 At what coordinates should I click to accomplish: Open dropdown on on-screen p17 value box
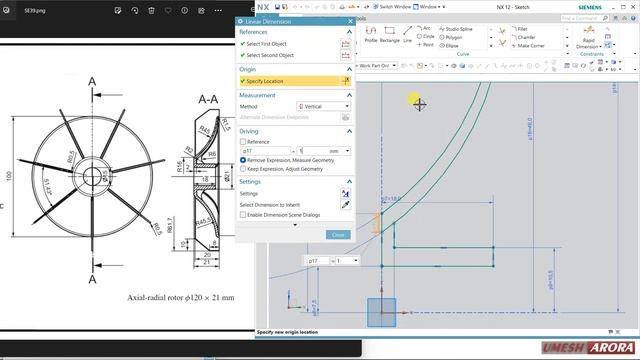356,260
